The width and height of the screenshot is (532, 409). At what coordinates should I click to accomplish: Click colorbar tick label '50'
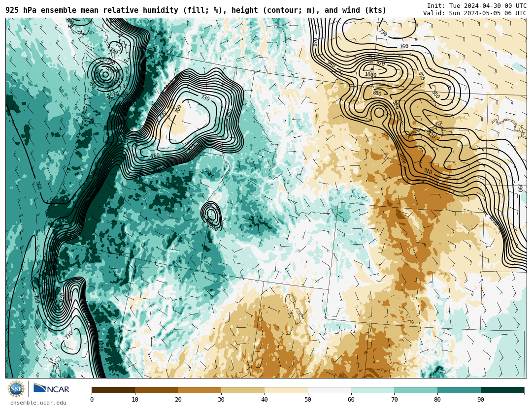[308, 400]
